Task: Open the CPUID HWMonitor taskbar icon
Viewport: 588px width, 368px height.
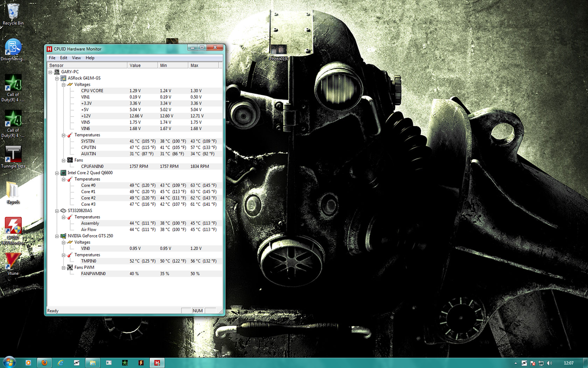Action: click(158, 363)
